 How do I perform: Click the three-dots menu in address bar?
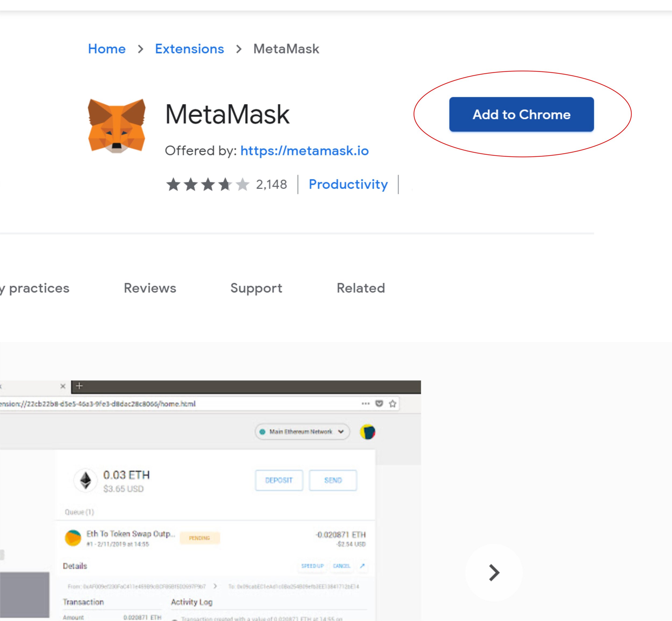365,404
